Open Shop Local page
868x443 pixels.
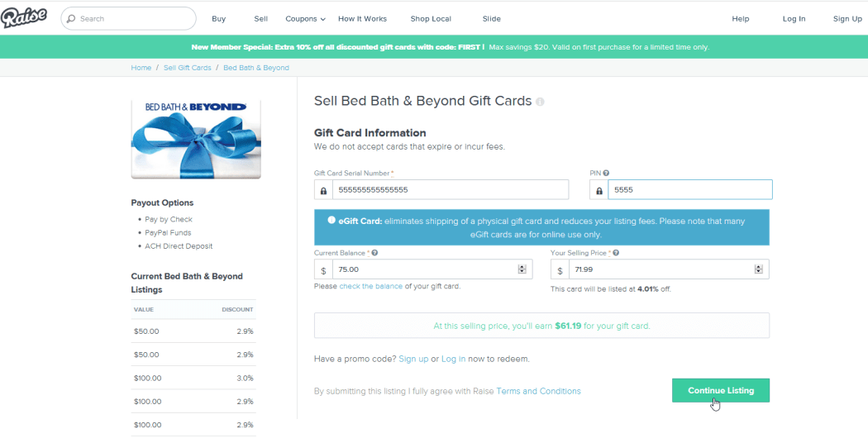click(x=431, y=19)
